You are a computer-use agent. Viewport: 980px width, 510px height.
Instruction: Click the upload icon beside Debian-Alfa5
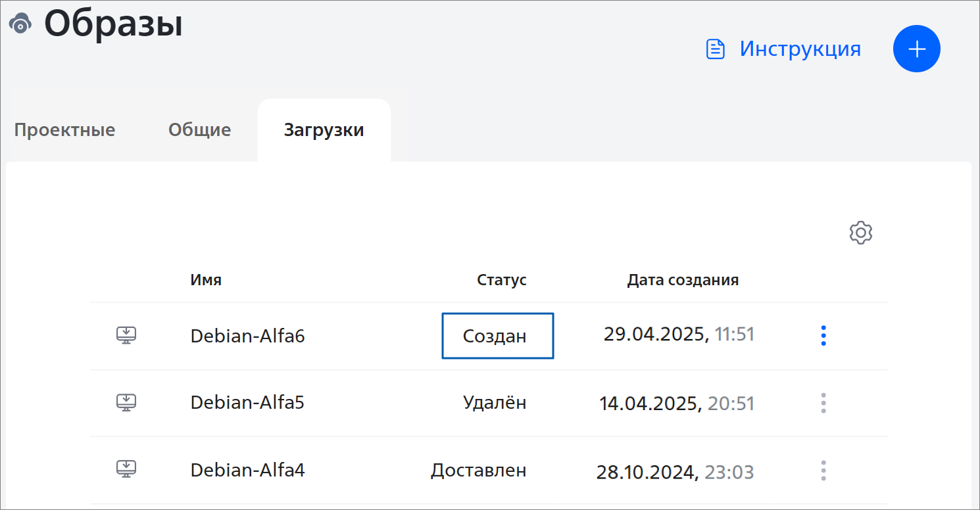(126, 402)
